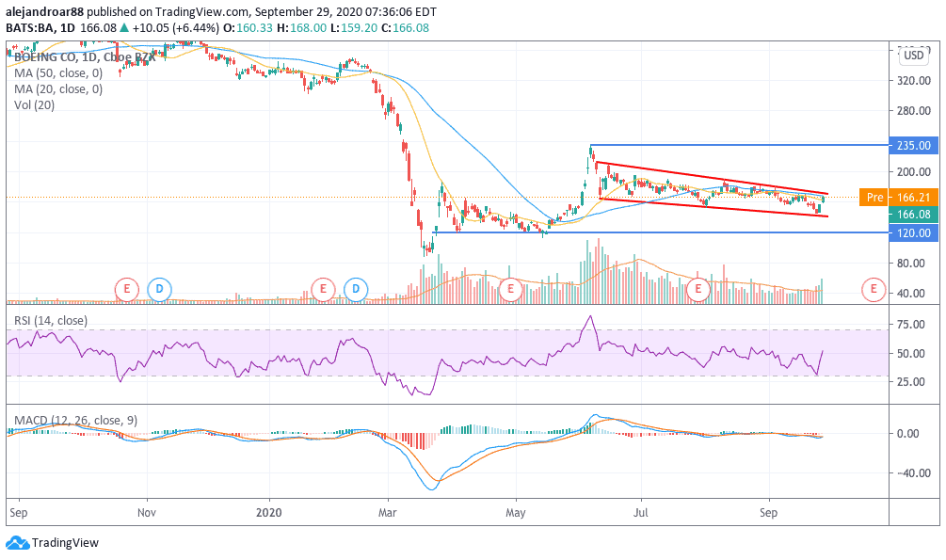This screenshot has height=560, width=946.
Task: Click the 80.00 price axis label
Action: pyautogui.click(x=913, y=264)
